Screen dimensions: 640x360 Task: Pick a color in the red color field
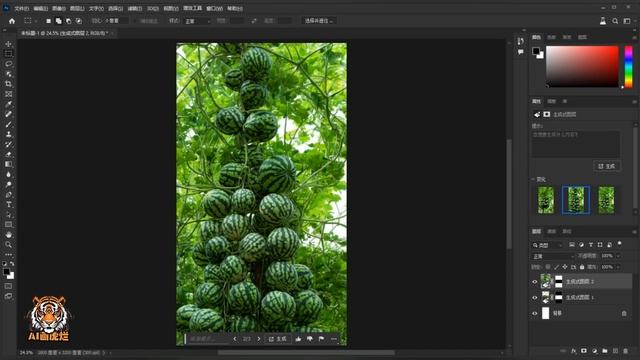click(x=582, y=67)
